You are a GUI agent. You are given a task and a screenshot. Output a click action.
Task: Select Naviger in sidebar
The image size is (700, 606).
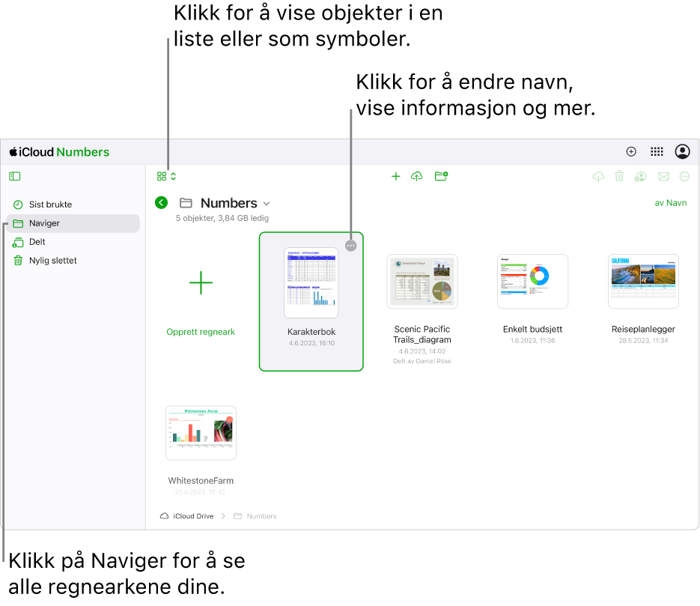tap(73, 223)
